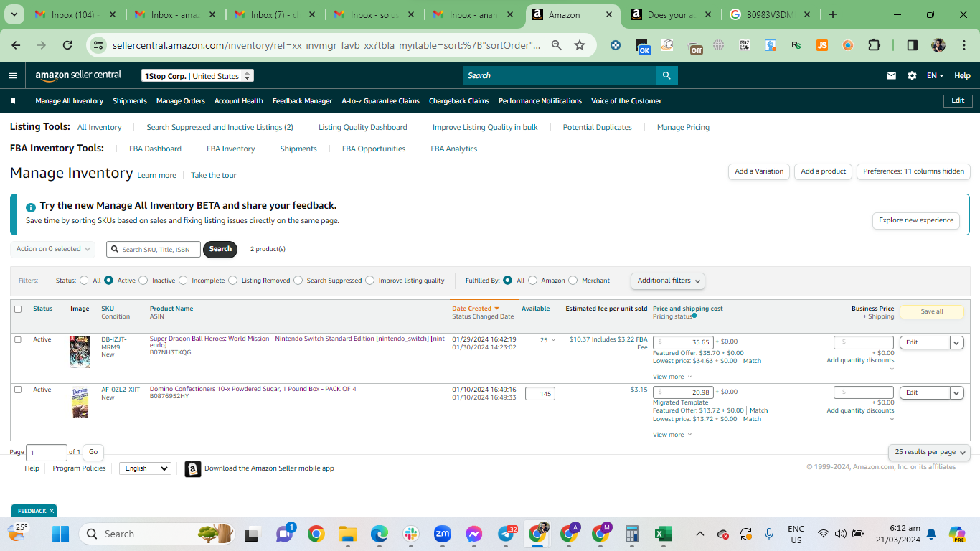Open the Listing Quality Dashboard link
The width and height of the screenshot is (980, 551).
click(363, 127)
